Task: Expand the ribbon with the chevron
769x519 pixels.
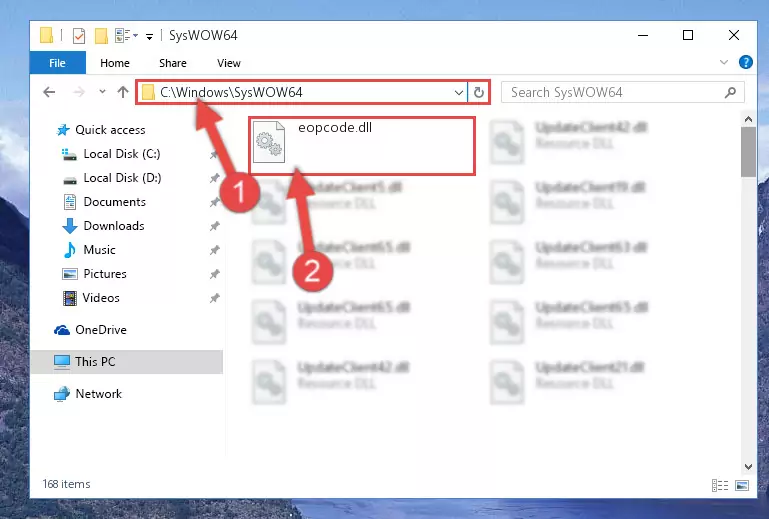Action: [723, 62]
